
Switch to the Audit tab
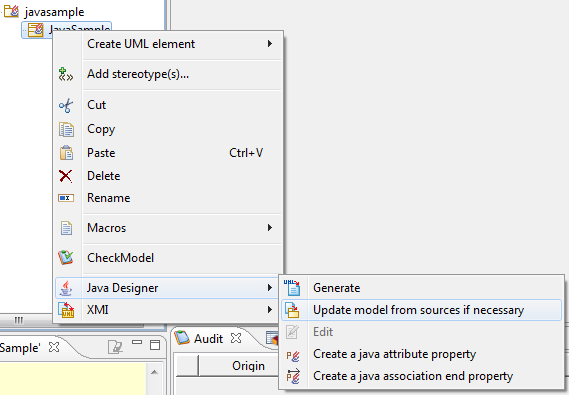pos(208,339)
